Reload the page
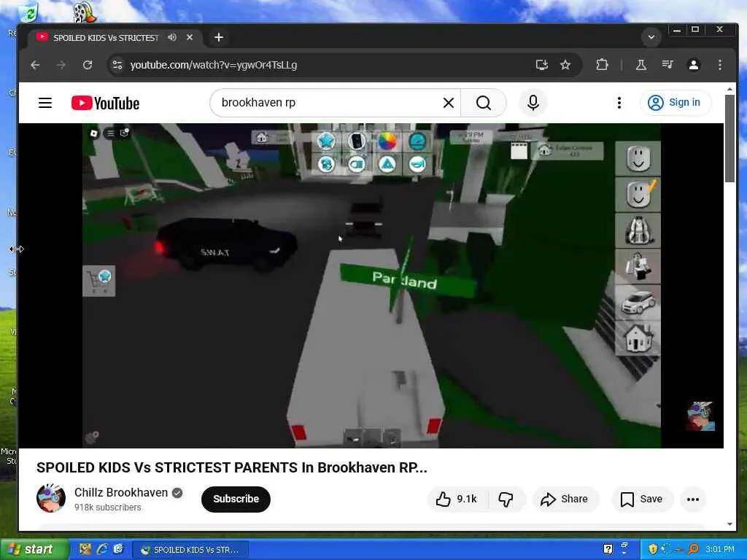 [x=88, y=65]
